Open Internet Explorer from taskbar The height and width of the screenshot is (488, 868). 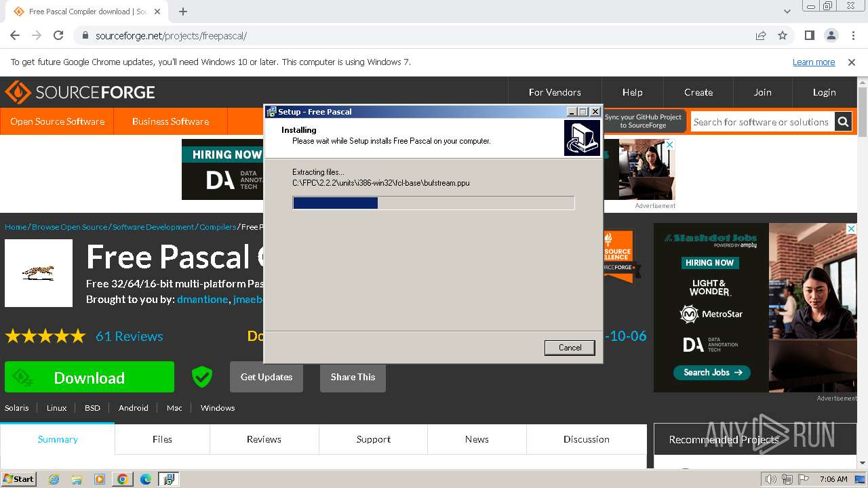click(x=54, y=479)
